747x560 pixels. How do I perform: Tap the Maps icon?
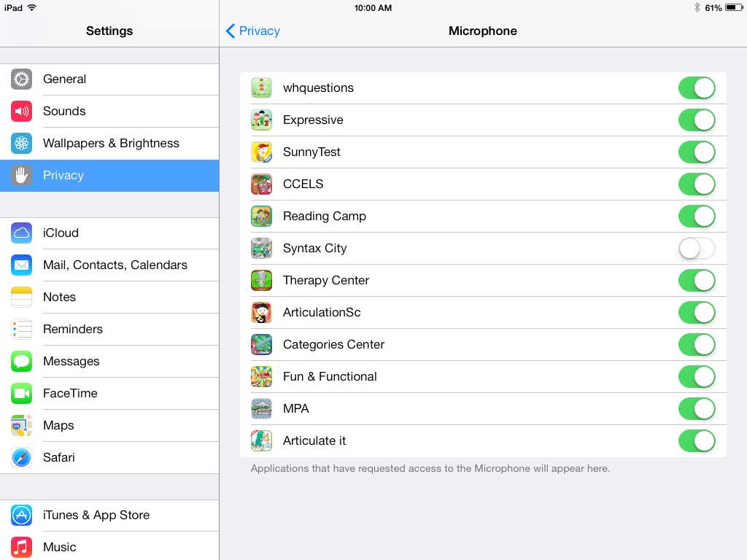coord(21,425)
